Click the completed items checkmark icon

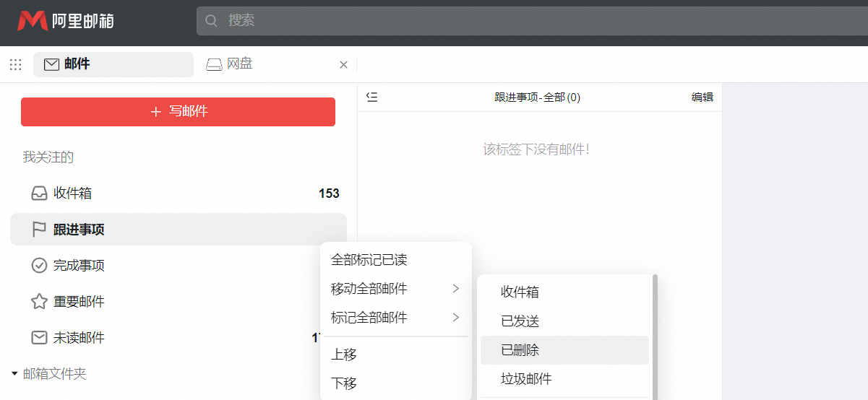point(39,266)
